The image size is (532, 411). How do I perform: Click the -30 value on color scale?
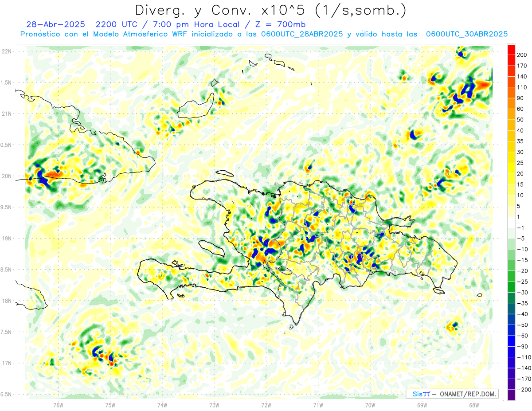(522, 292)
